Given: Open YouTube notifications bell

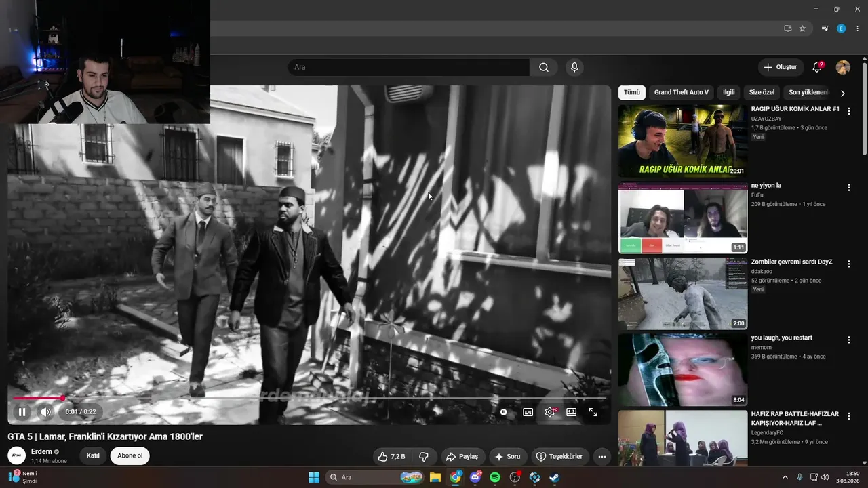Looking at the screenshot, I should click(x=817, y=67).
